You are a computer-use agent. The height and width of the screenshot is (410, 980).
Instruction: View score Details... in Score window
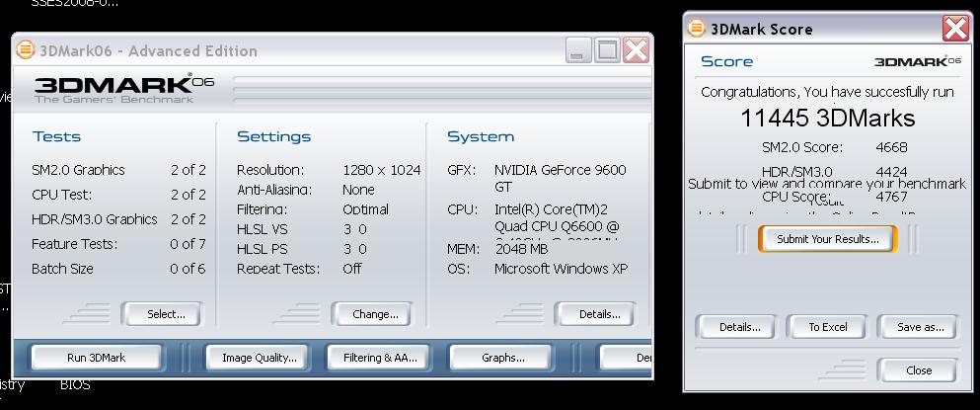coord(739,327)
